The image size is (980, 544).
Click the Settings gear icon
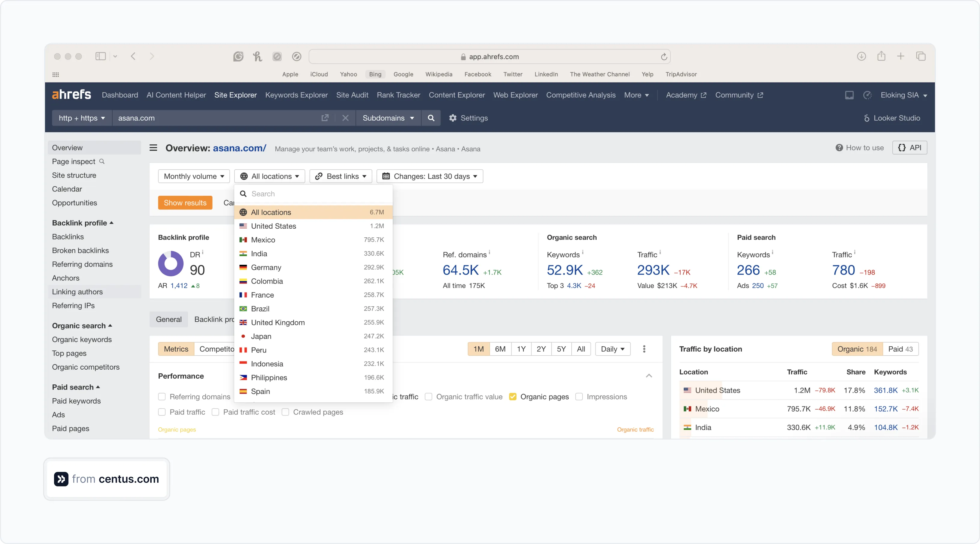click(x=453, y=118)
